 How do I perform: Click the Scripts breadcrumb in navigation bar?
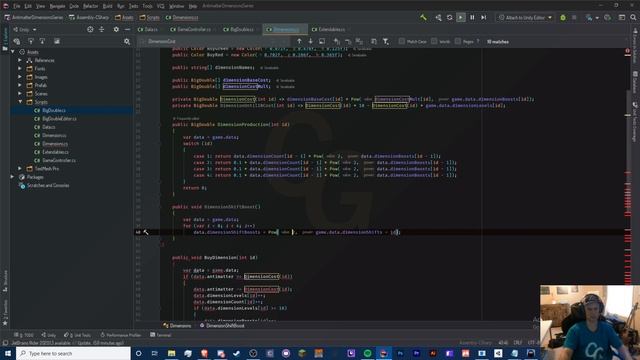(150, 18)
